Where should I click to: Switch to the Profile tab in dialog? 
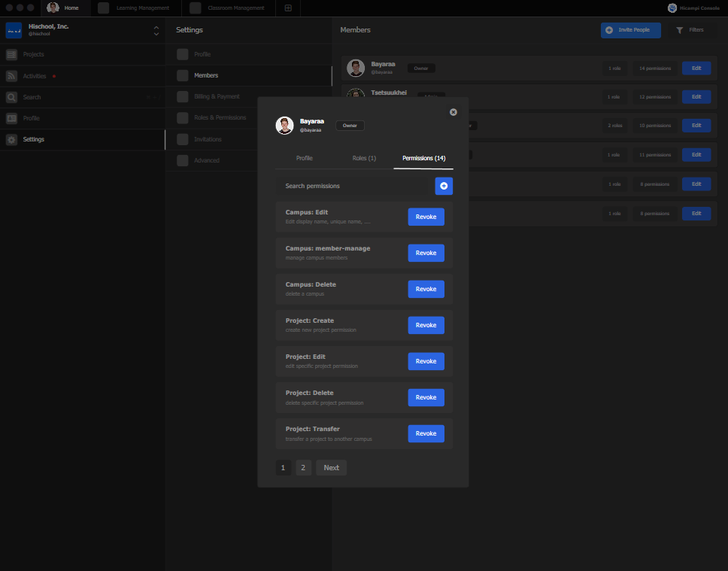(304, 158)
